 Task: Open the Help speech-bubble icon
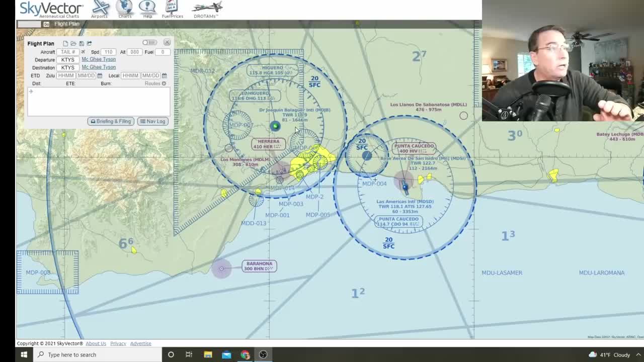[147, 8]
